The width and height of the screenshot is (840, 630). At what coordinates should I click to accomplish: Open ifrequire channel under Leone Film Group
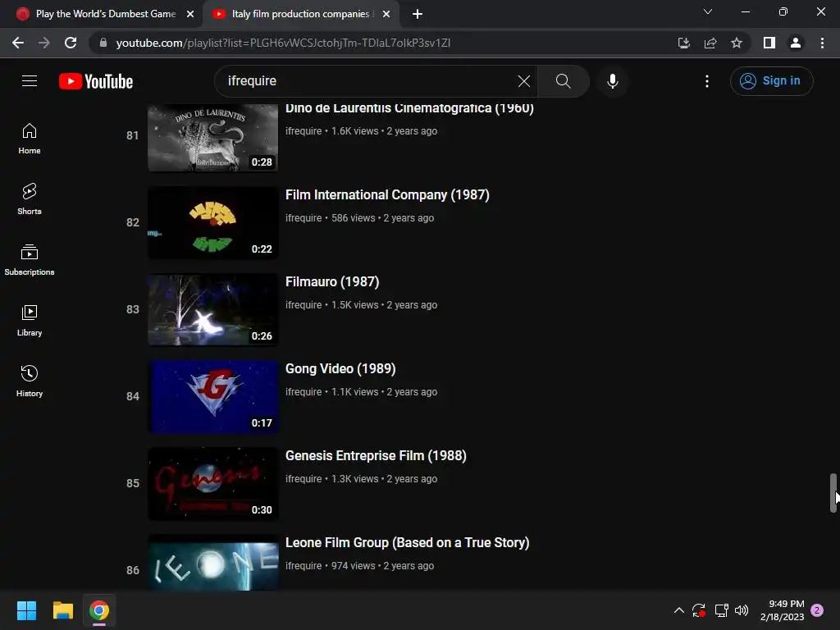tap(304, 566)
